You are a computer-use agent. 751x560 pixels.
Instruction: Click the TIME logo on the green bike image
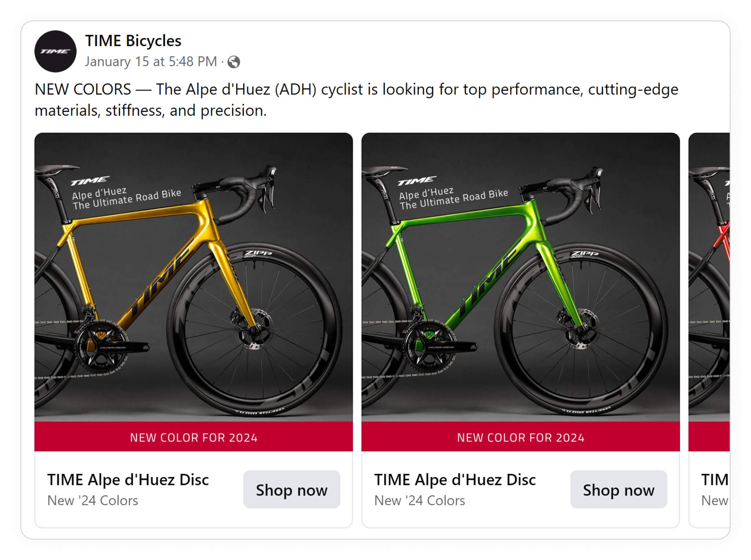[x=417, y=181]
